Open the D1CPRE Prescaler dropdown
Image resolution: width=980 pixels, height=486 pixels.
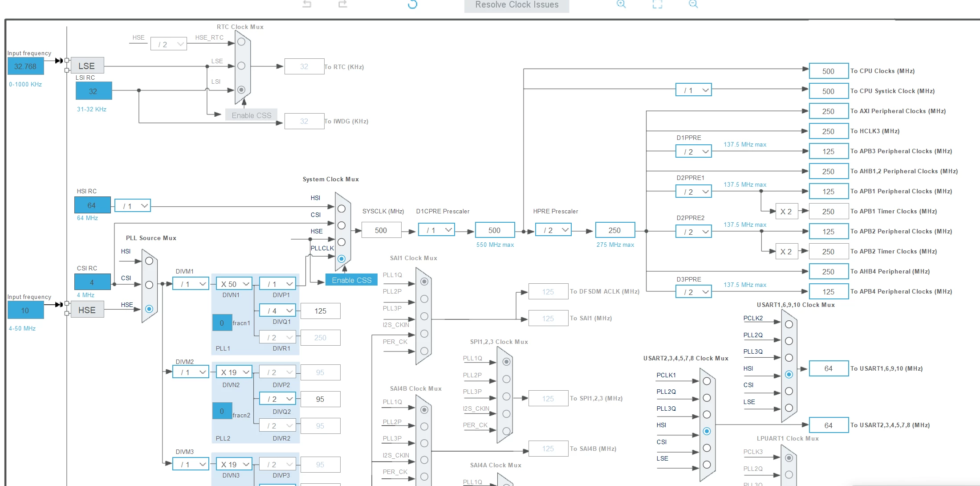pyautogui.click(x=436, y=230)
